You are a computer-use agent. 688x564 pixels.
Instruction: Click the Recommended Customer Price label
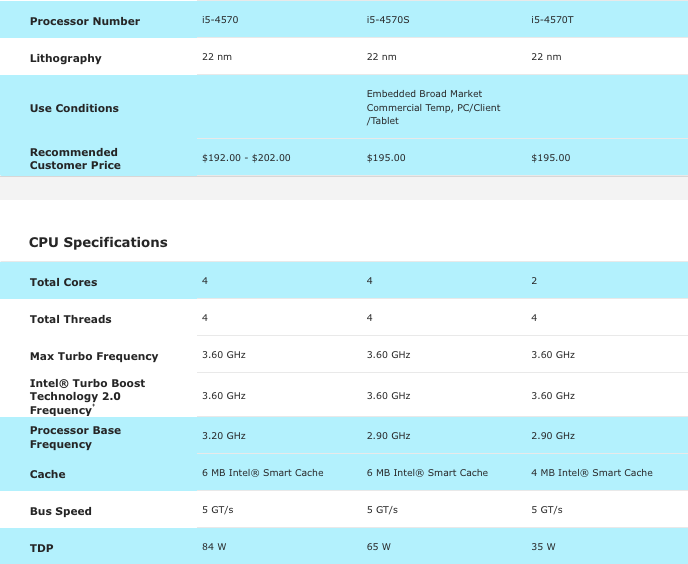point(75,158)
